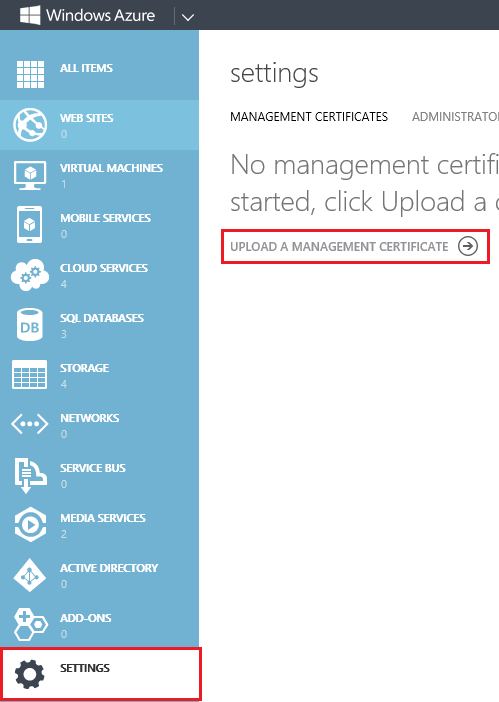Click the Service Bus icon
The image size is (499, 702).
[30, 475]
